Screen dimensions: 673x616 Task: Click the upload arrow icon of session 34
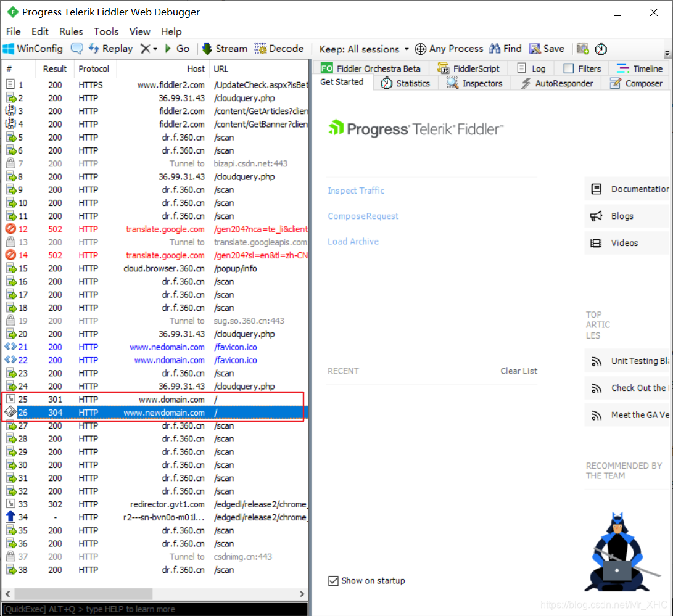click(10, 517)
